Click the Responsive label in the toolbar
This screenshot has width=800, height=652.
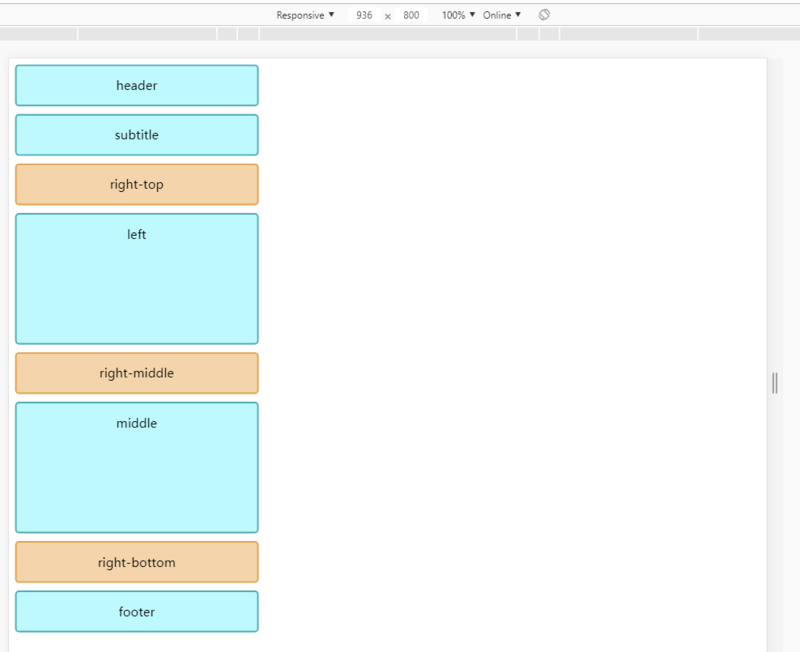click(298, 14)
